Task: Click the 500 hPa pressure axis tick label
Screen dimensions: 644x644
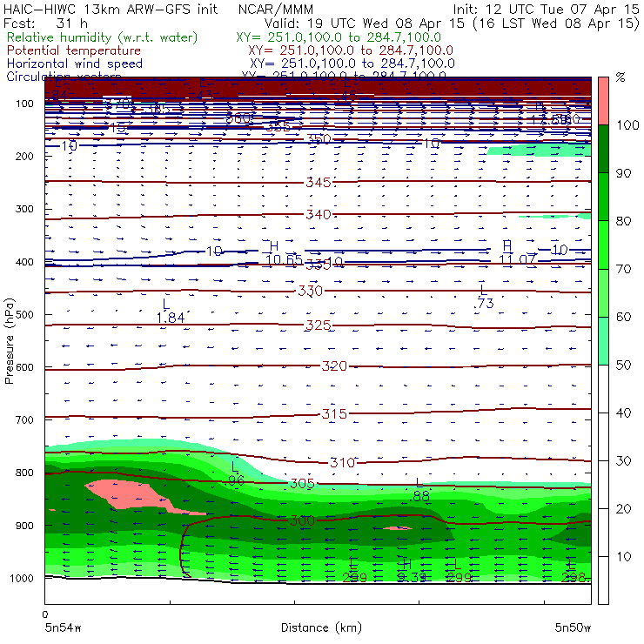Action: 24,314
